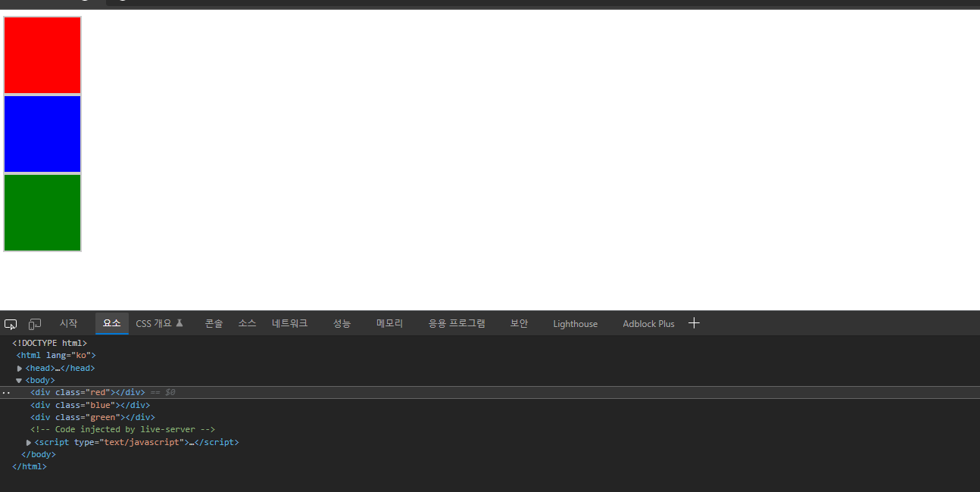This screenshot has height=492, width=980.
Task: Select the div class="green" node
Action: click(92, 417)
